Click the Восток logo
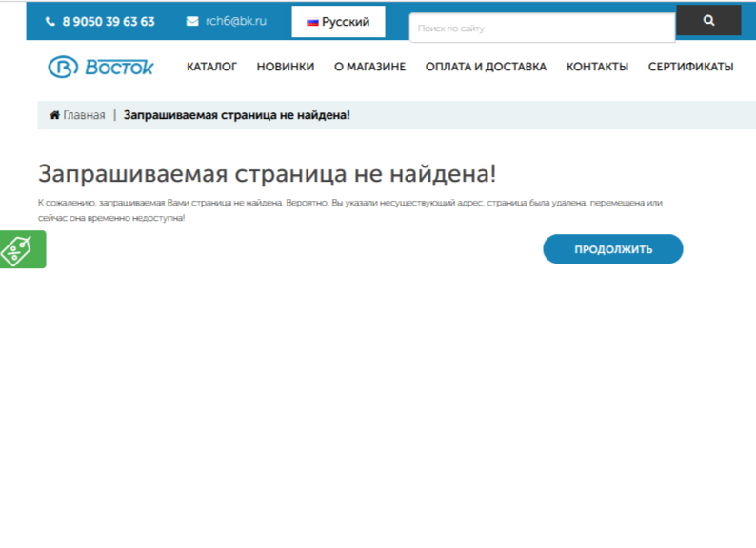This screenshot has height=548, width=756. pos(101,67)
